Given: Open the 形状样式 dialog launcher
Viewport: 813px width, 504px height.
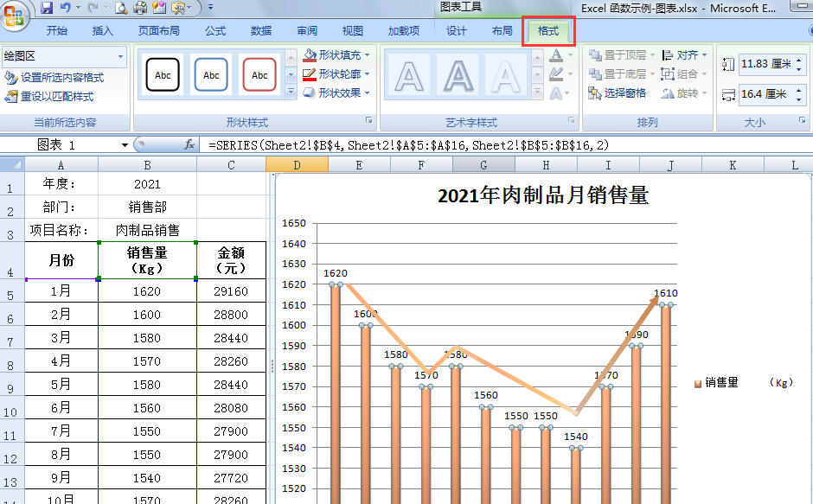Looking at the screenshot, I should click(x=368, y=120).
